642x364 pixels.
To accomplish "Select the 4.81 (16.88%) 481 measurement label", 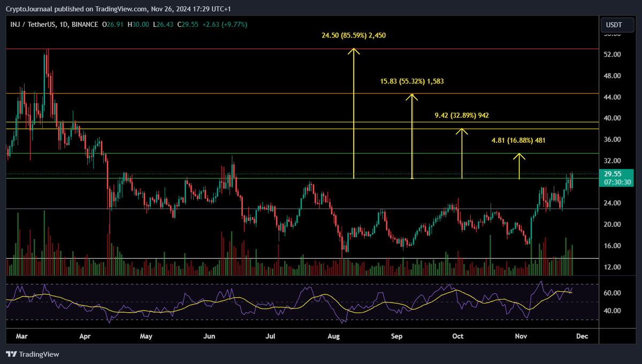I will click(x=519, y=141).
